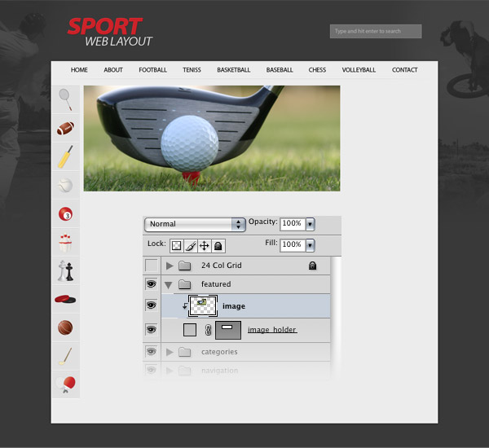Image resolution: width=489 pixels, height=448 pixels.
Task: Expand the 24 Col Grid group
Action: coord(170,266)
